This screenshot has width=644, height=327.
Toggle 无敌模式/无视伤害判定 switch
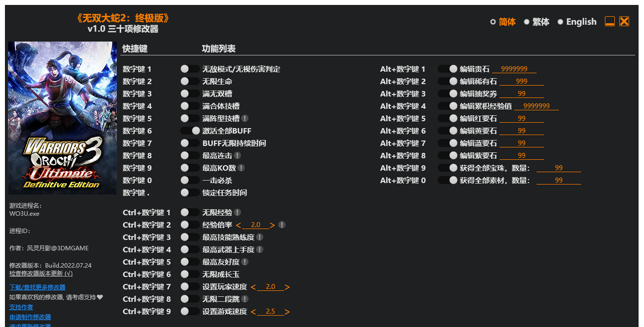pyautogui.click(x=190, y=69)
